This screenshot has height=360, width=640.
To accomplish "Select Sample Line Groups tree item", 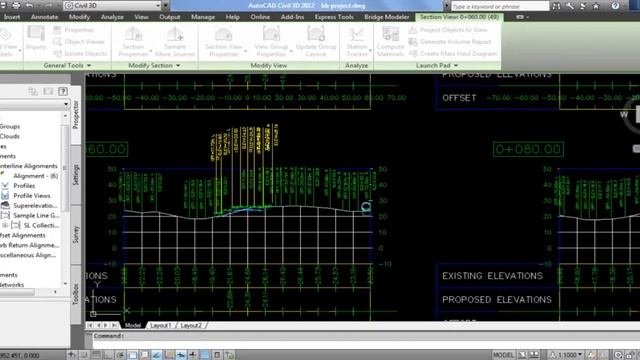I will pos(36,215).
